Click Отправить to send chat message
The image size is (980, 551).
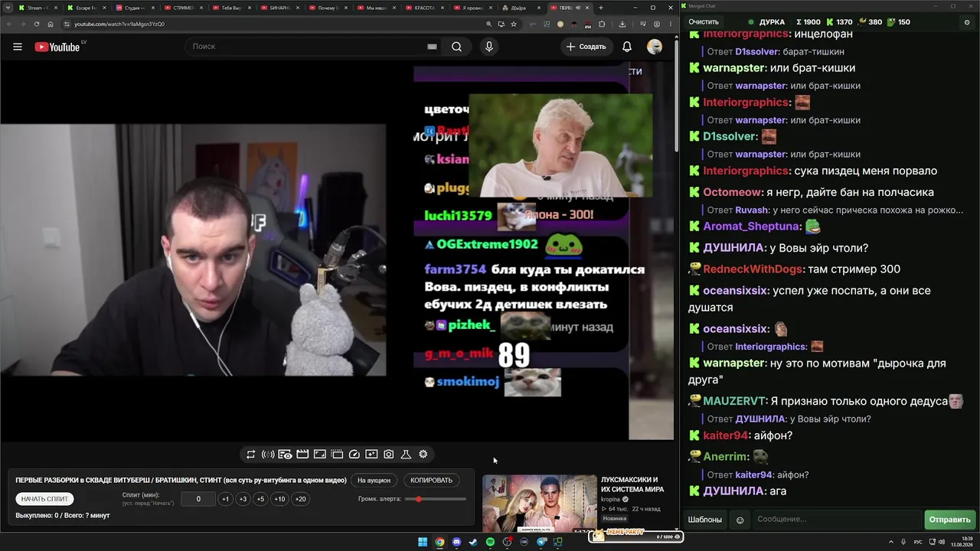pyautogui.click(x=949, y=520)
